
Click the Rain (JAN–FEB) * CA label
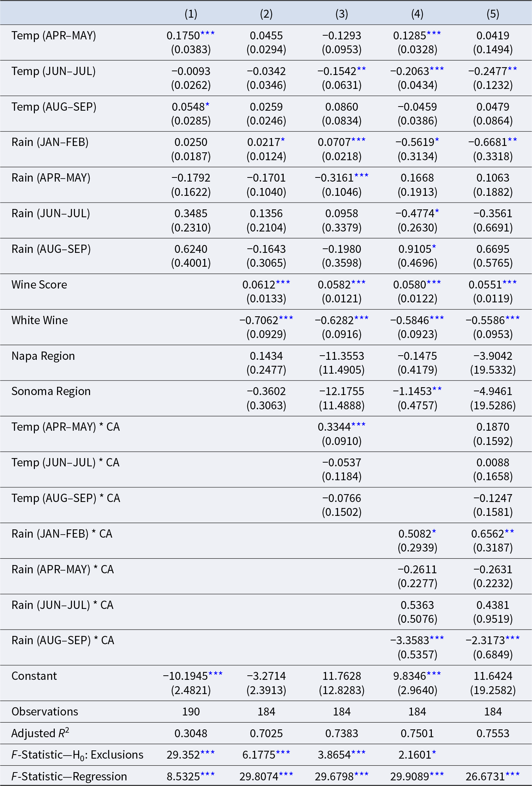[x=62, y=534]
